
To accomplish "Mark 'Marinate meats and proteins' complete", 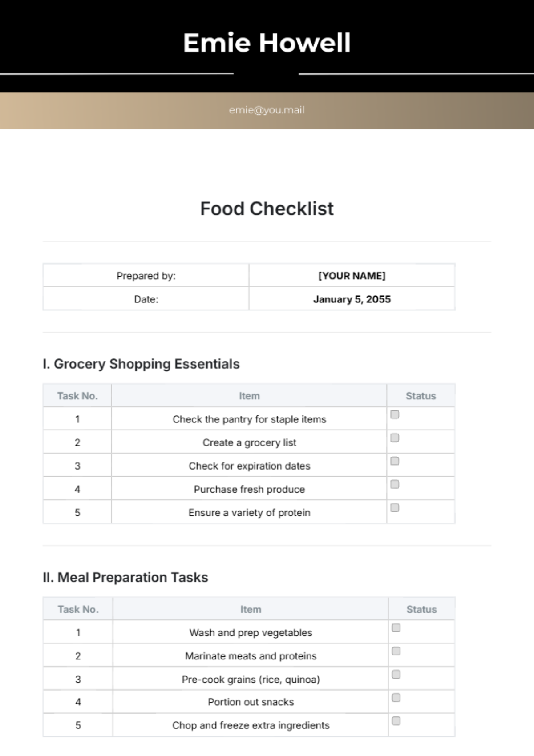I will coord(396,651).
